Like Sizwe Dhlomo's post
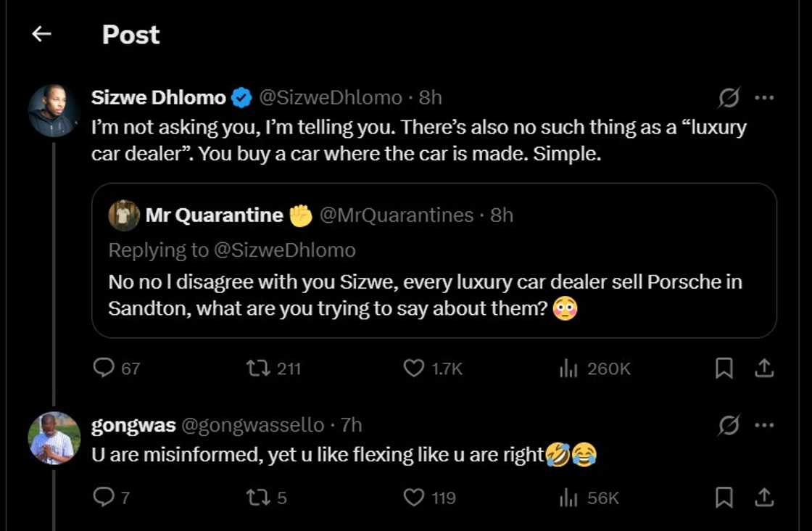Image resolution: width=812 pixels, height=531 pixels. [414, 369]
